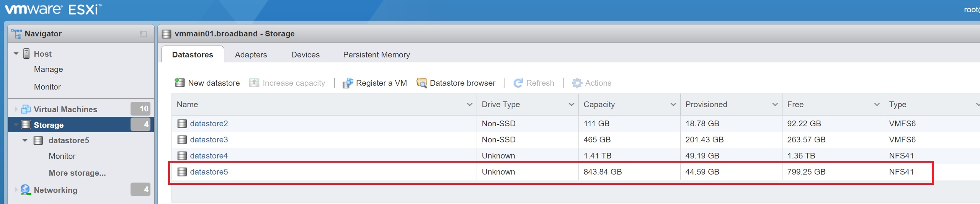Open the Name column dropdown arrow
This screenshot has height=204, width=980.
click(x=469, y=104)
